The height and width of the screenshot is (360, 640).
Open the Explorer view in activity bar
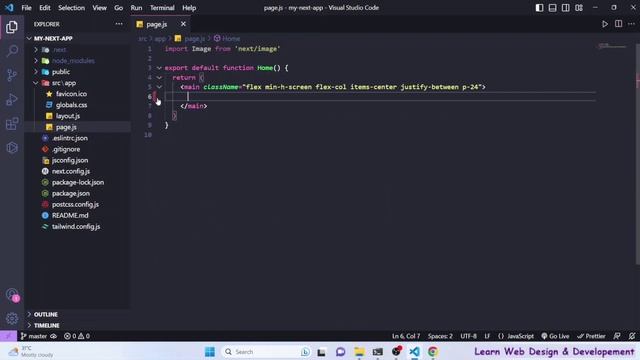coord(12,27)
